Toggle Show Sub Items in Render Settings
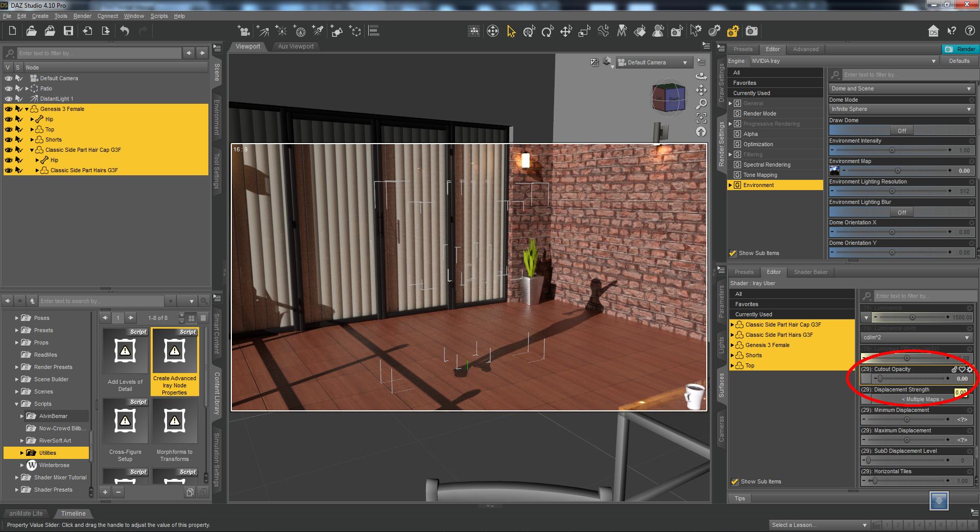 click(x=733, y=253)
